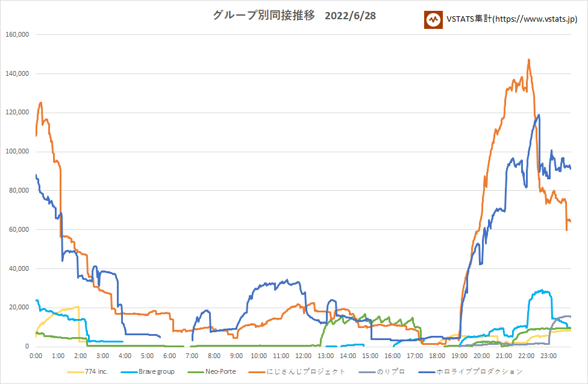Click the 23:00 x-axis time label
This screenshot has height=384, width=588.
coord(548,356)
